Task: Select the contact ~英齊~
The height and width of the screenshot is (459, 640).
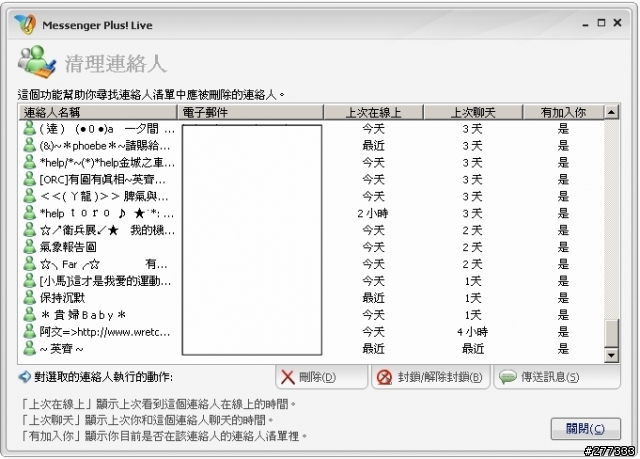Action: coord(62,349)
